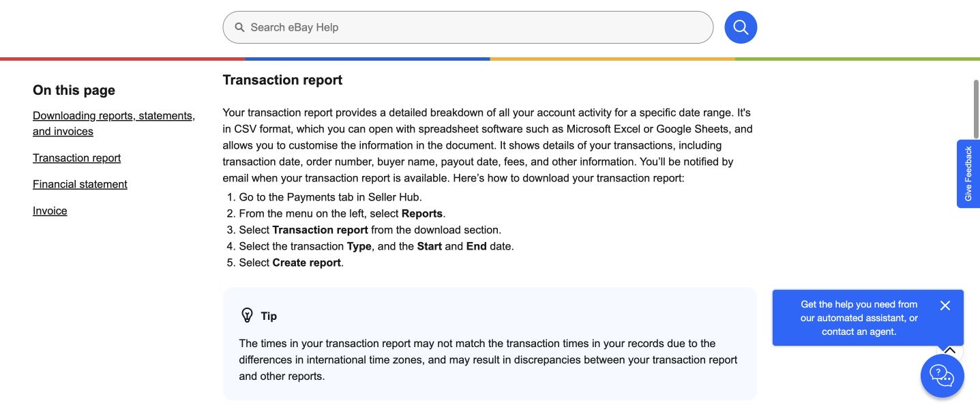Click the lightbulb Tip icon
The width and height of the screenshot is (980, 416).
click(x=248, y=315)
